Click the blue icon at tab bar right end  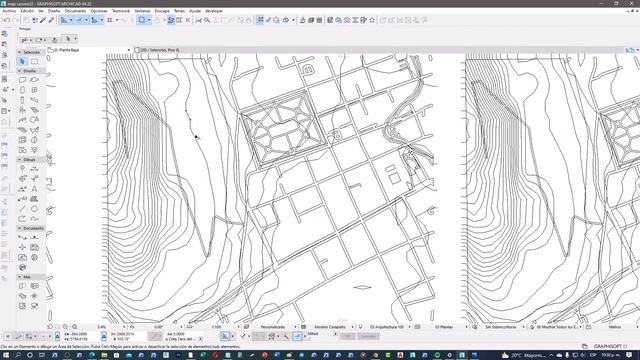click(x=630, y=50)
